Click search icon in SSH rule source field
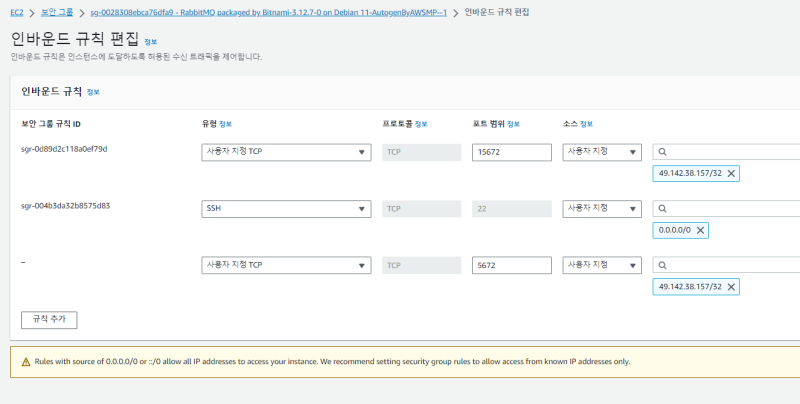Screen dimensions: 800x404 (x=663, y=209)
